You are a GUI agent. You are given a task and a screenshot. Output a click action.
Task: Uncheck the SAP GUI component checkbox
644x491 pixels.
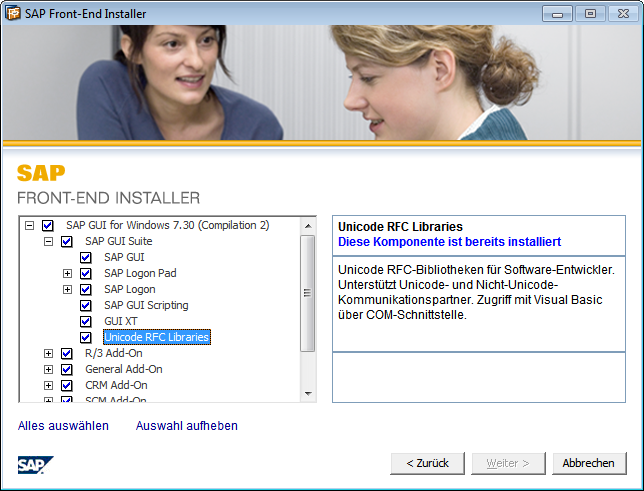pyautogui.click(x=85, y=258)
